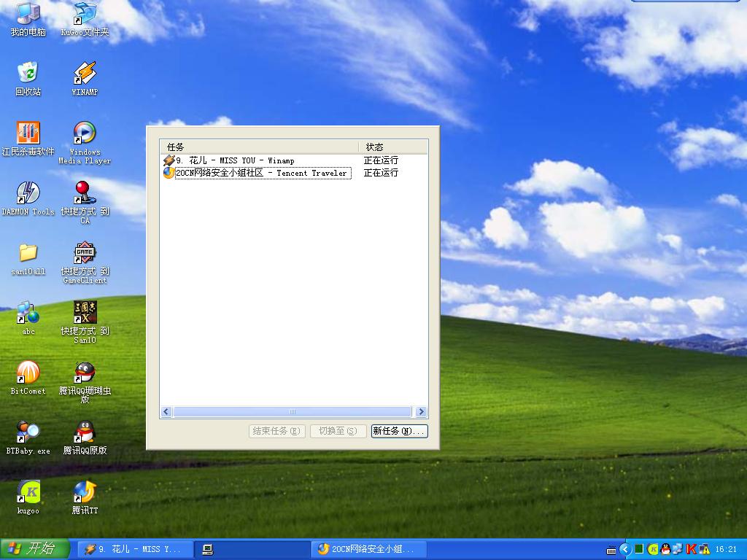Sort by the 状态 column header
The image size is (747, 560).
[x=392, y=147]
